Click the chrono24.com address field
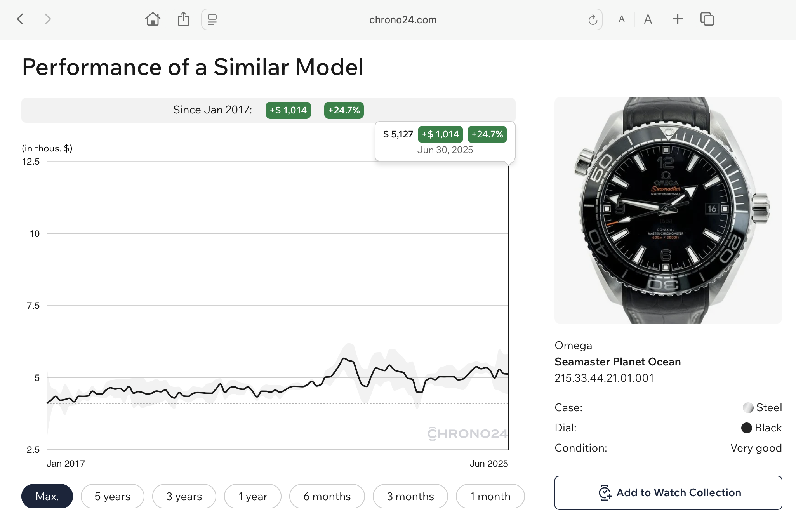 pos(402,19)
